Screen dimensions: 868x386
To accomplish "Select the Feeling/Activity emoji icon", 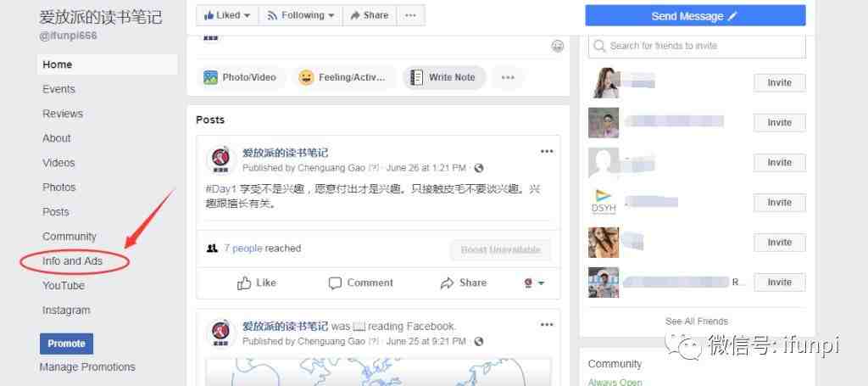I will (306, 77).
